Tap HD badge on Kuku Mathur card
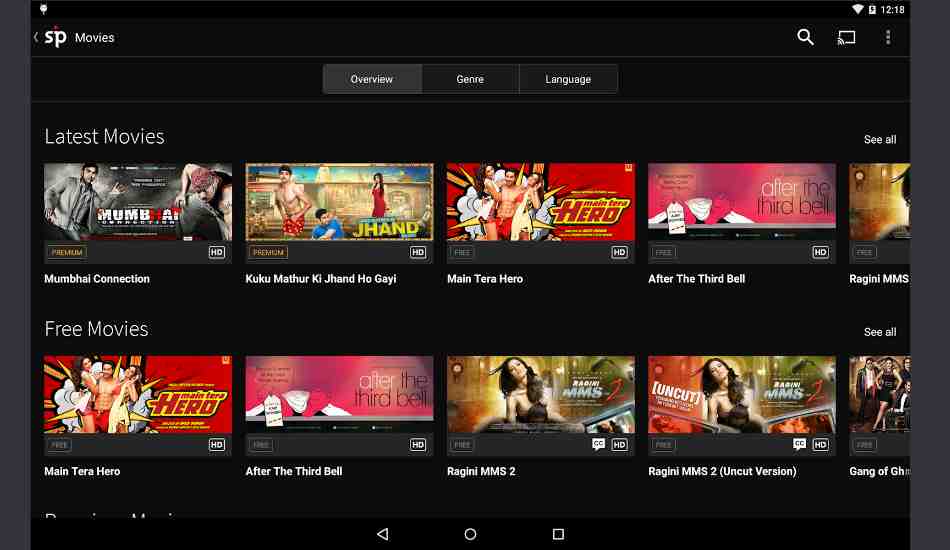Image resolution: width=950 pixels, height=550 pixels. [x=418, y=252]
